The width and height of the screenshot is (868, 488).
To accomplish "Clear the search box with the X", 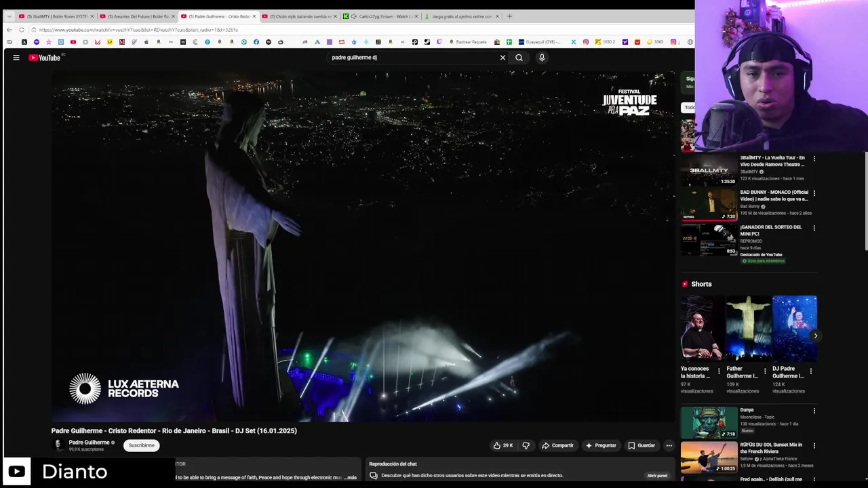I will [502, 58].
